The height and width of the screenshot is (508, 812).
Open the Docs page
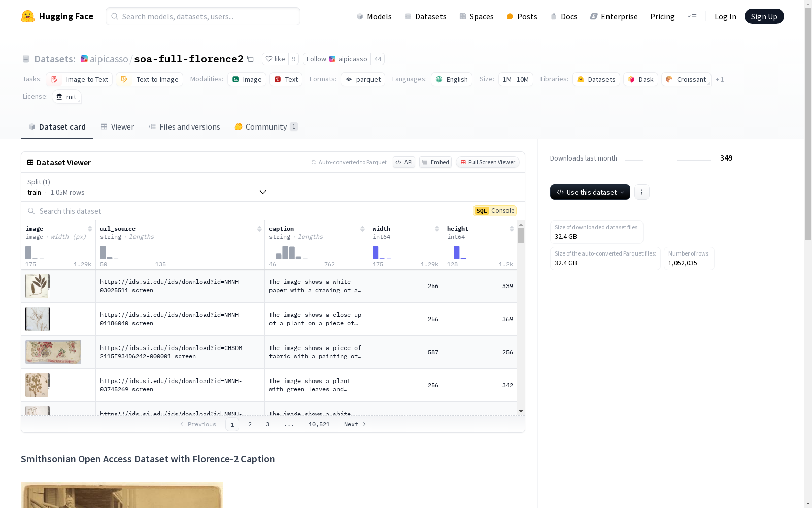pos(564,16)
